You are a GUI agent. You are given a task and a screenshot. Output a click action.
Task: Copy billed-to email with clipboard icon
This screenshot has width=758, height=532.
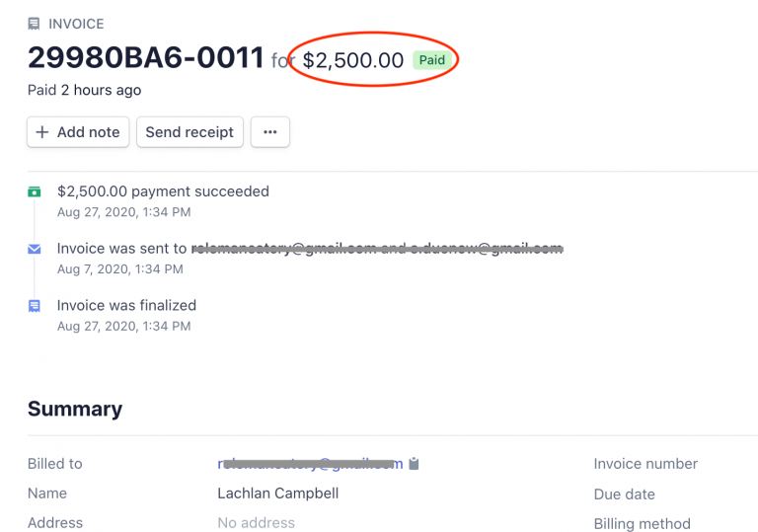(x=414, y=464)
